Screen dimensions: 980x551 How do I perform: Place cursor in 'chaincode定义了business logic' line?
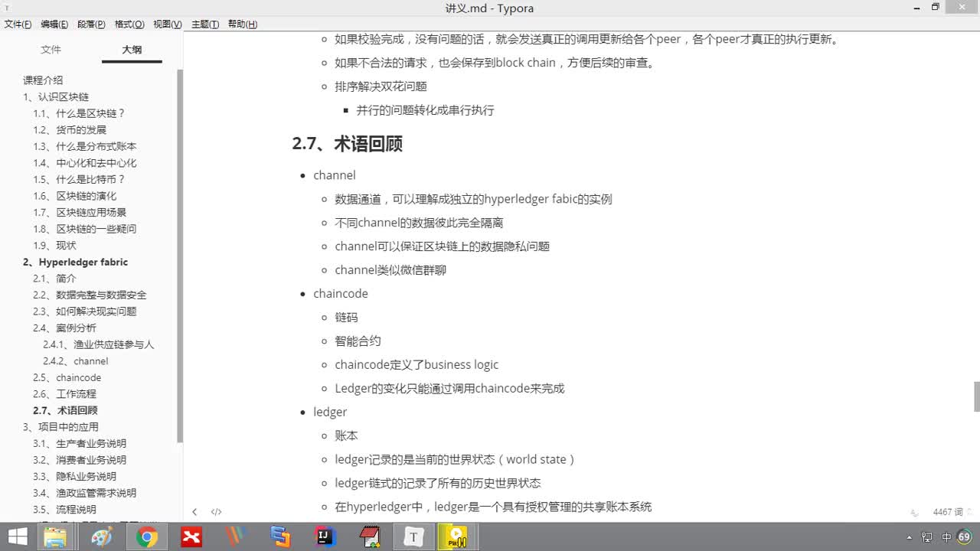tap(416, 365)
